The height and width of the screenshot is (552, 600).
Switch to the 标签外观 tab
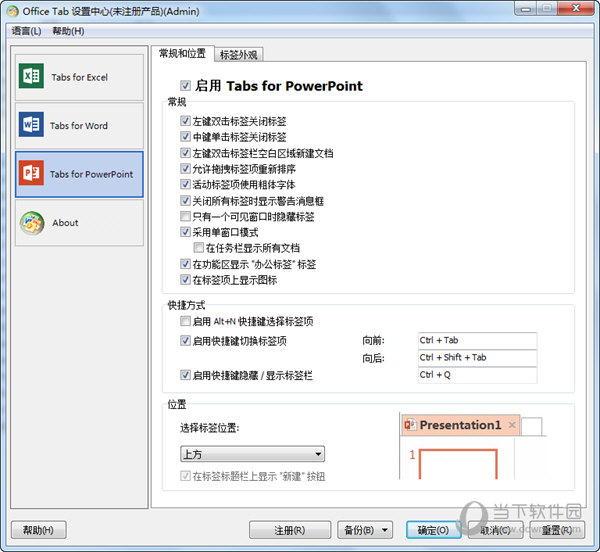tap(239, 55)
